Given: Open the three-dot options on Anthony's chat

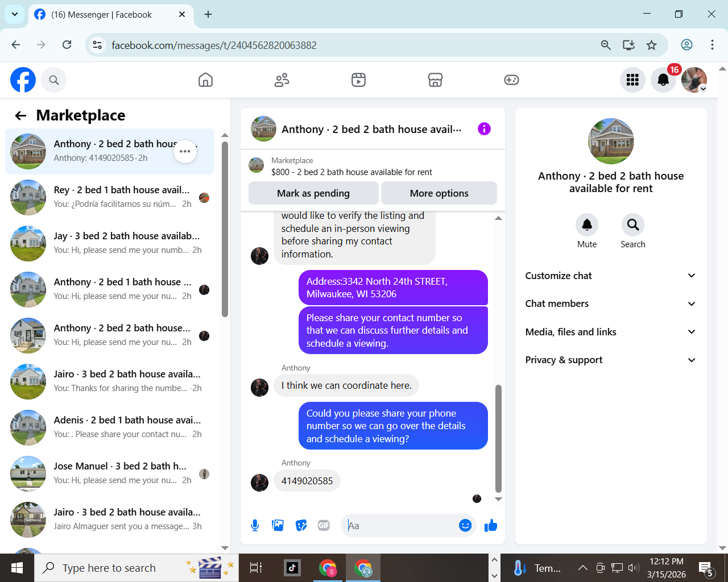Looking at the screenshot, I should click(185, 151).
